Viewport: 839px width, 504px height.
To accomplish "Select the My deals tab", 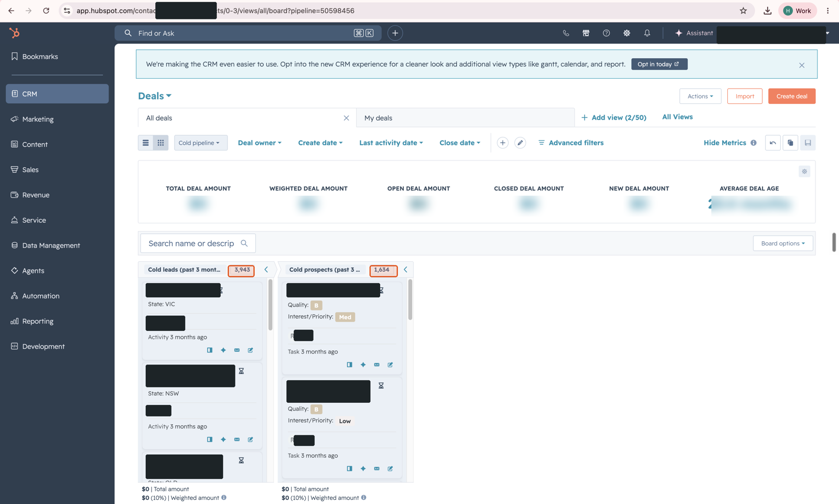I will 465,118.
